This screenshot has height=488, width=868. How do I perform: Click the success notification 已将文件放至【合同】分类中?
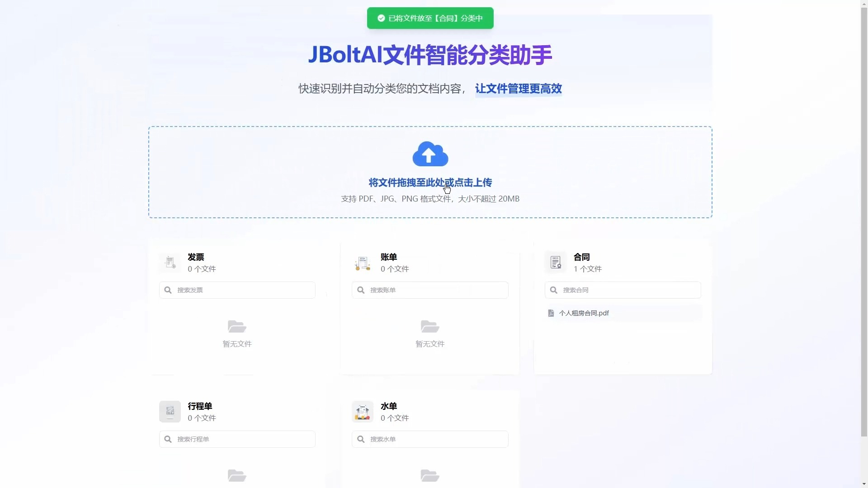tap(430, 18)
